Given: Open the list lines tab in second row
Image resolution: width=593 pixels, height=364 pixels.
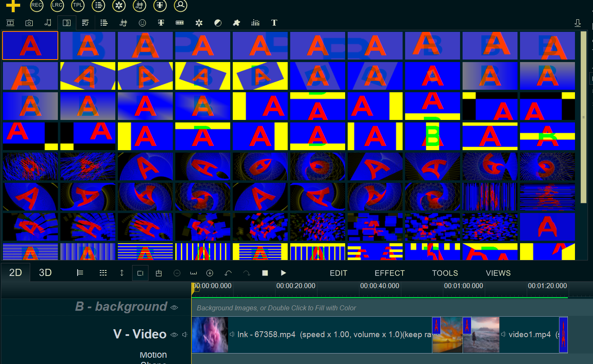Looking at the screenshot, I should click(x=104, y=23).
